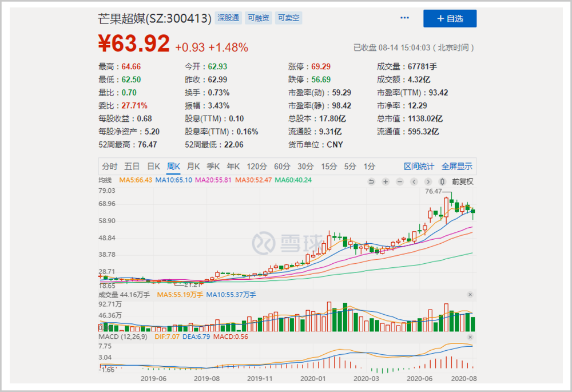Toggle the candlestick style icon
Image resolution: width=572 pixels, height=392 pixels.
[x=442, y=181]
